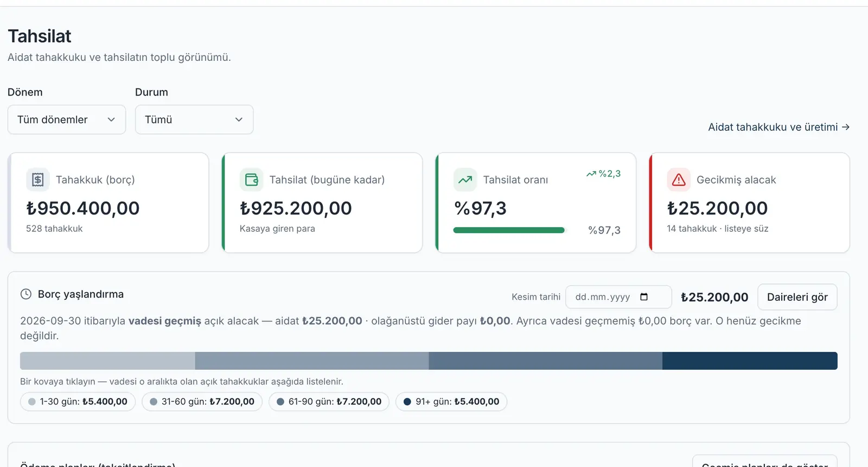Screen dimensions: 868x467
Task: Select the 31-60 gün bucket chip
Action: pos(202,402)
